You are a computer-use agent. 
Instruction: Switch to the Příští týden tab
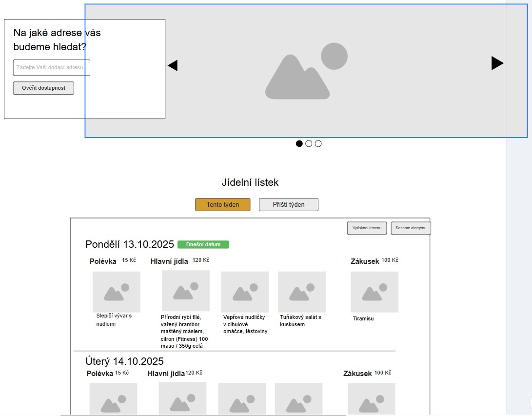[x=289, y=205]
